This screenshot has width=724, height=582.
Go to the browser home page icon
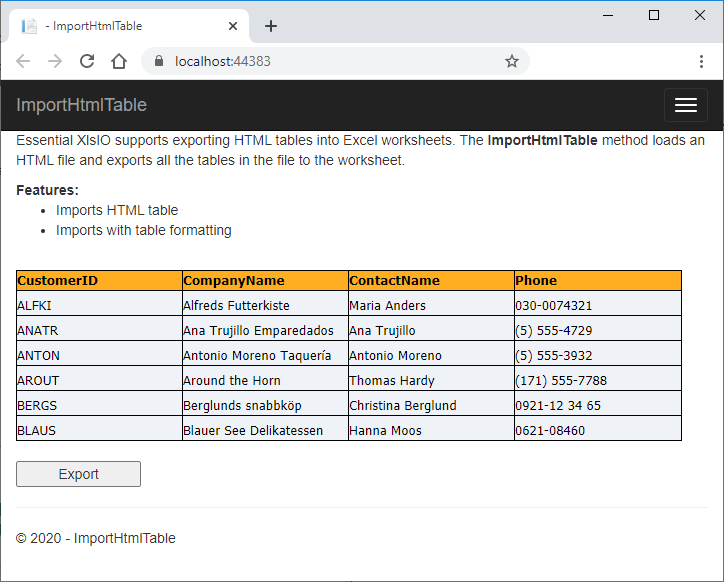pos(119,61)
